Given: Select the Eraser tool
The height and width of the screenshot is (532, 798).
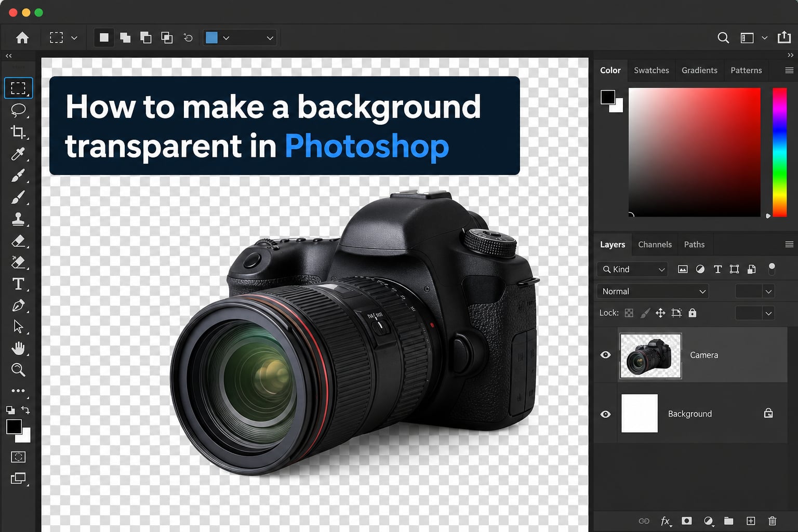Looking at the screenshot, I should tap(18, 241).
